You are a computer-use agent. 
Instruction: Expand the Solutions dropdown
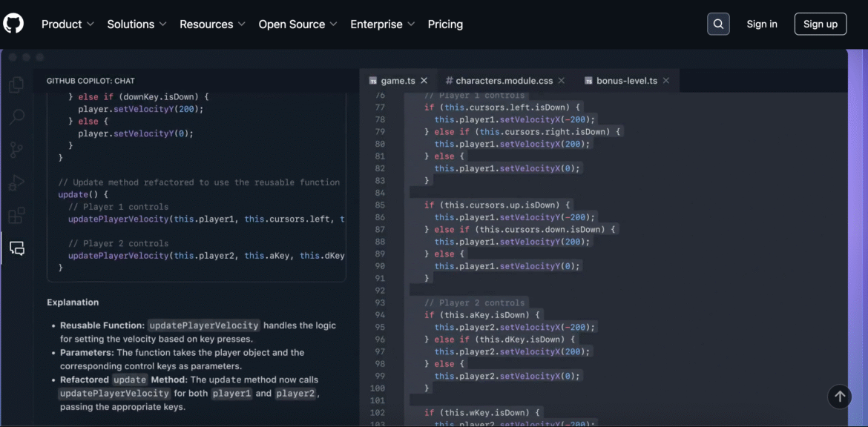137,24
